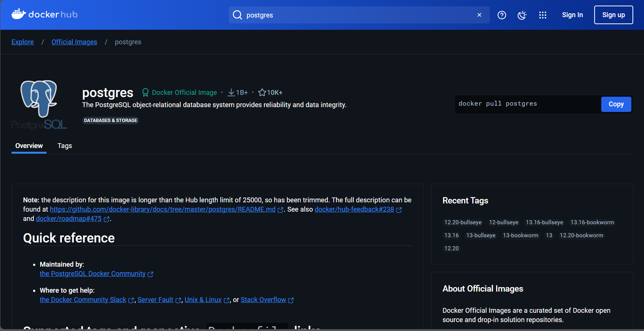
Task: Clear the postgres search query
Action: pos(479,15)
